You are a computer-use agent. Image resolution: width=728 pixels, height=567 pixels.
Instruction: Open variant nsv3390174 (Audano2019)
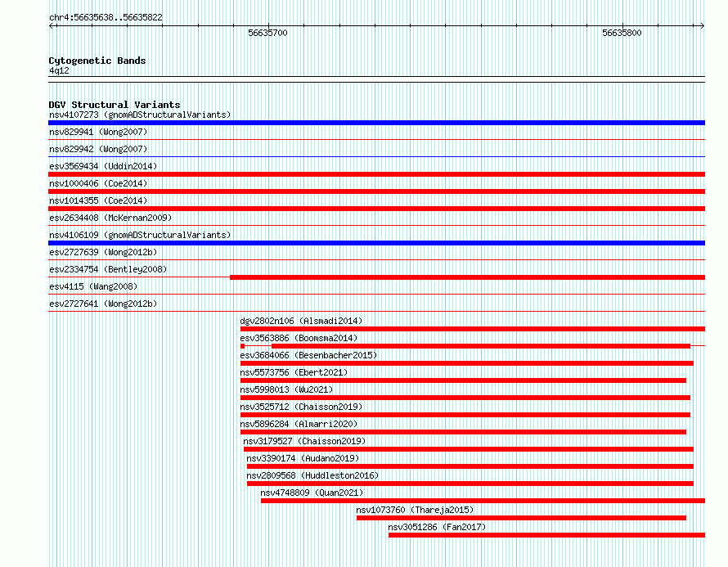pyautogui.click(x=303, y=458)
